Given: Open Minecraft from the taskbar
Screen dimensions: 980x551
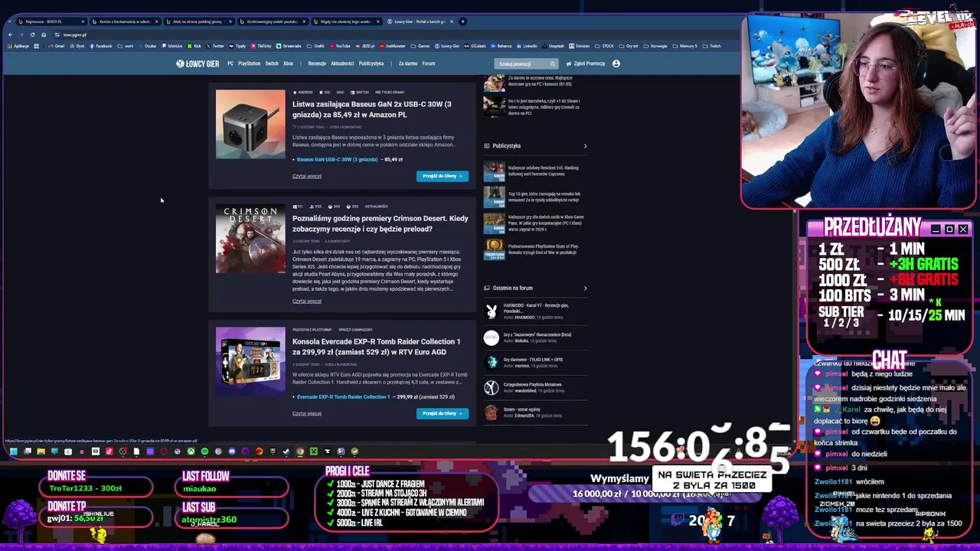Looking at the screenshot, I should (x=314, y=452).
